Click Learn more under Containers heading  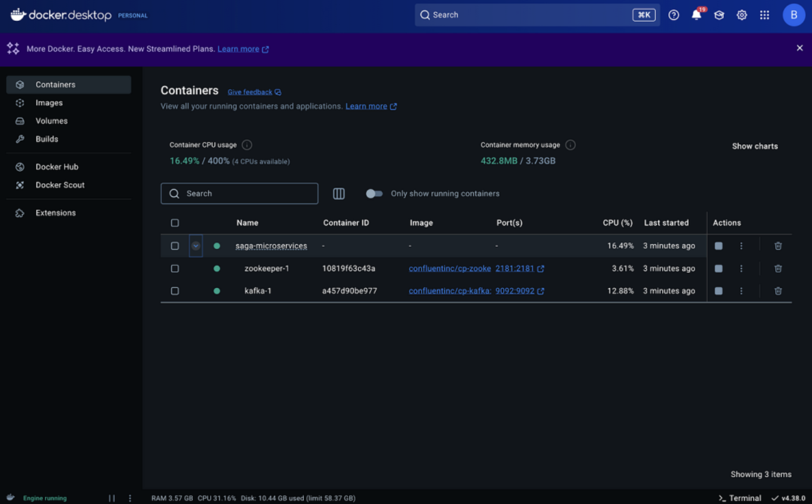point(371,107)
